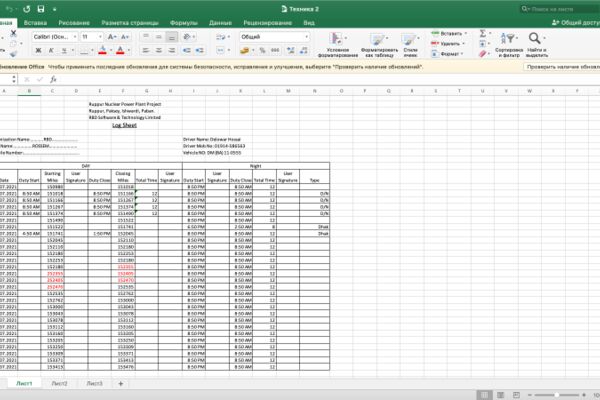The image size is (600, 400).
Task: Switch to Normal view in status bar
Action: pos(484,395)
